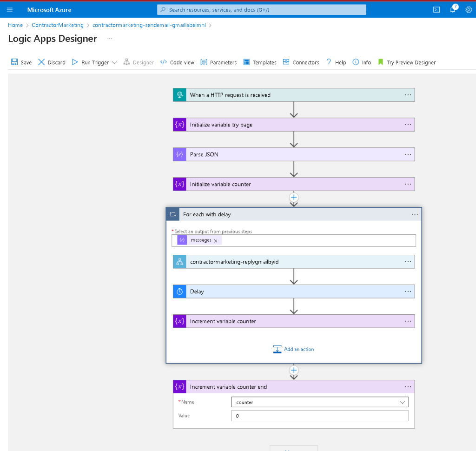476x451 pixels.
Task: Open more options beside Logic Apps Designer title
Action: pyautogui.click(x=110, y=39)
